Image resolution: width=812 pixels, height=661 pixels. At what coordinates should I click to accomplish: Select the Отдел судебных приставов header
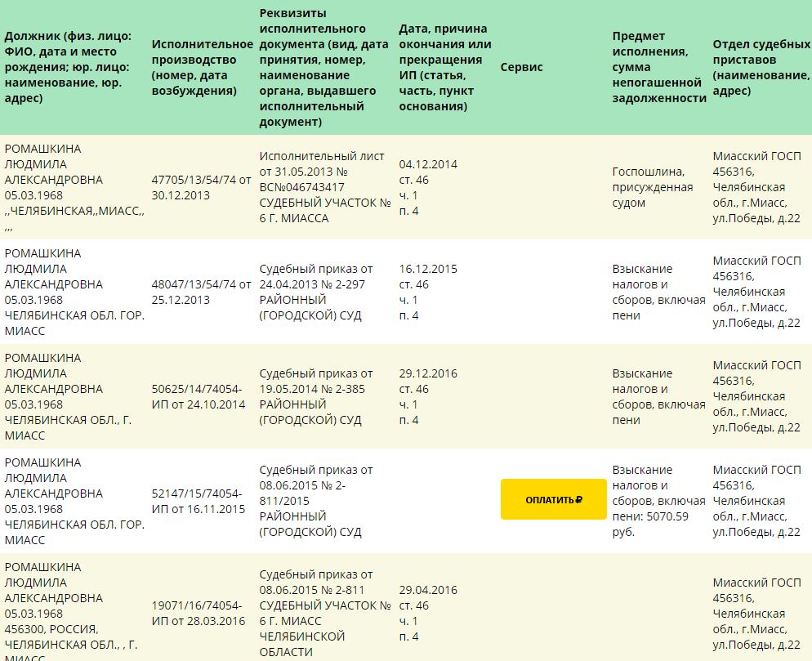(x=761, y=67)
